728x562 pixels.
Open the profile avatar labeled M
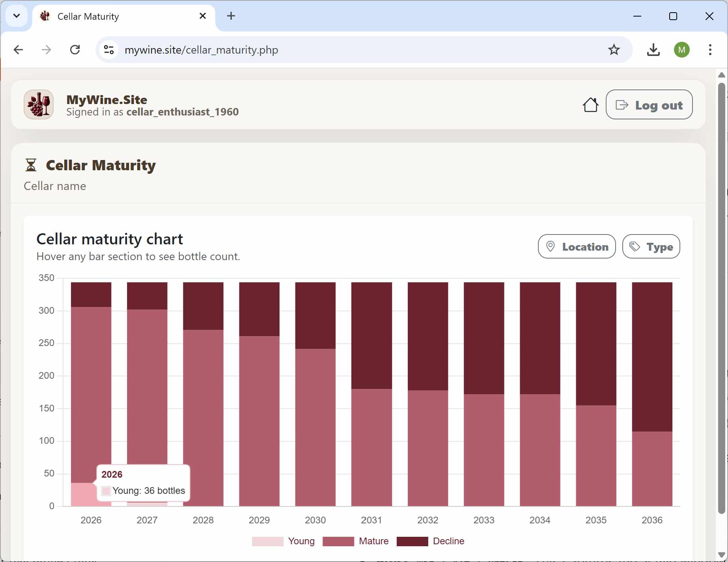[682, 50]
